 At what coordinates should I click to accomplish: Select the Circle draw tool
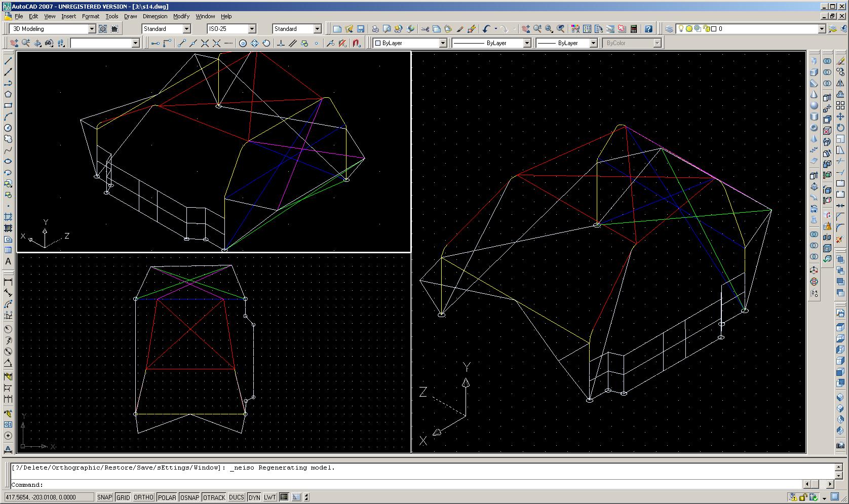(8, 128)
